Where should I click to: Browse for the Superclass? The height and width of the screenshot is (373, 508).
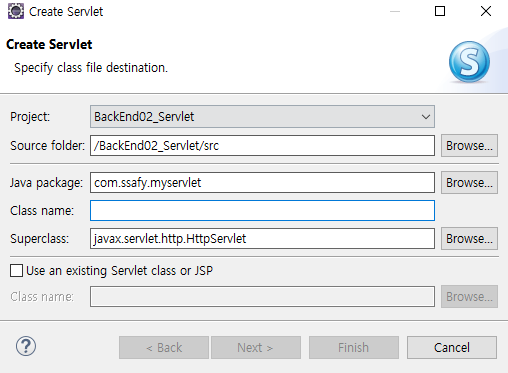pyautogui.click(x=469, y=239)
